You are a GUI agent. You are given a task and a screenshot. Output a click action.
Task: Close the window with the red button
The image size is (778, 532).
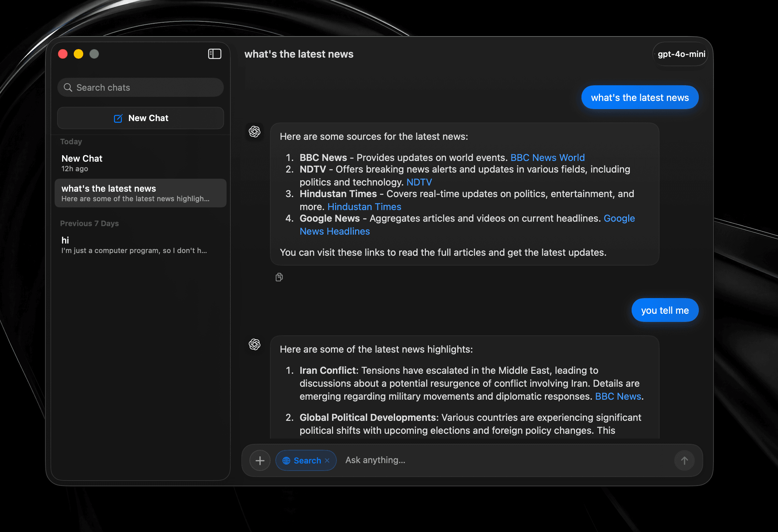click(x=63, y=54)
